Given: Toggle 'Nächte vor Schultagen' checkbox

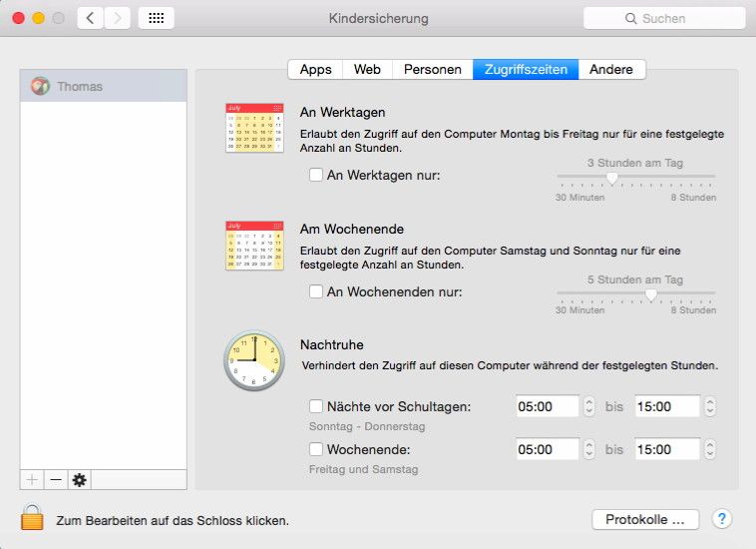Looking at the screenshot, I should click(x=316, y=407).
